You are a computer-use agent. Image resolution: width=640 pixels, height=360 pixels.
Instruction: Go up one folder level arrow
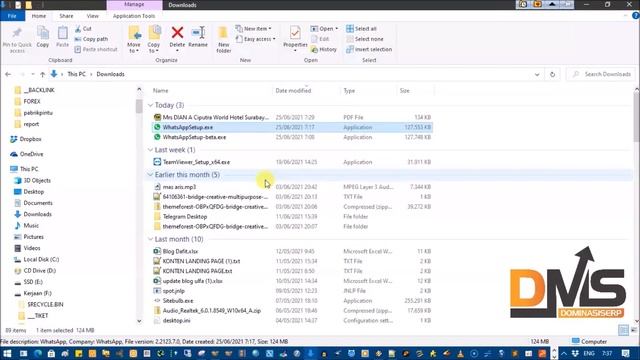(42, 74)
